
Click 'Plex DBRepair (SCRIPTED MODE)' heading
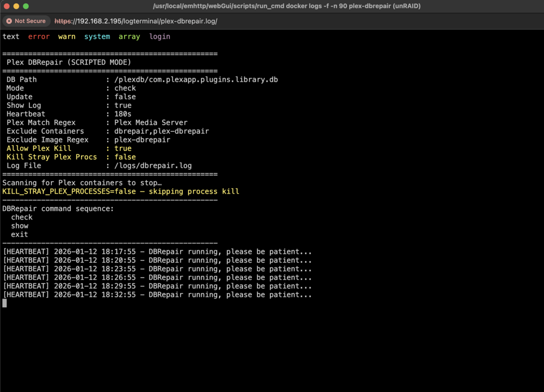tap(69, 63)
